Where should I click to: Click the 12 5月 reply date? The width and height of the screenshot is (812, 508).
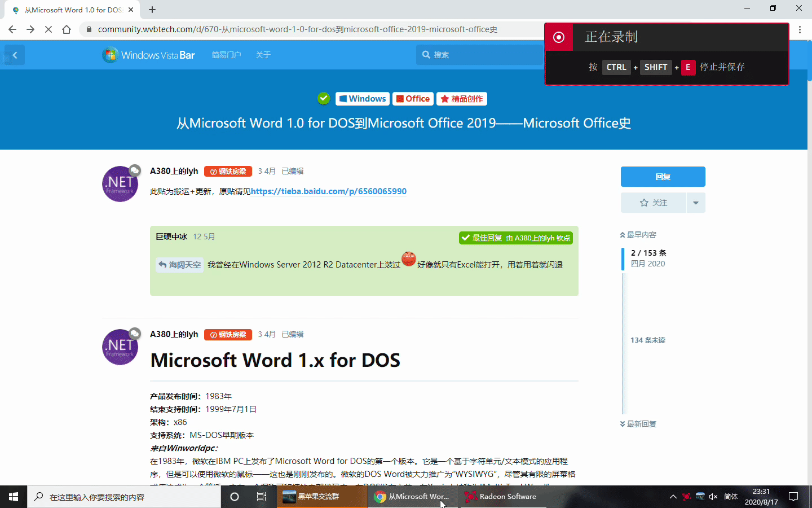coord(204,237)
